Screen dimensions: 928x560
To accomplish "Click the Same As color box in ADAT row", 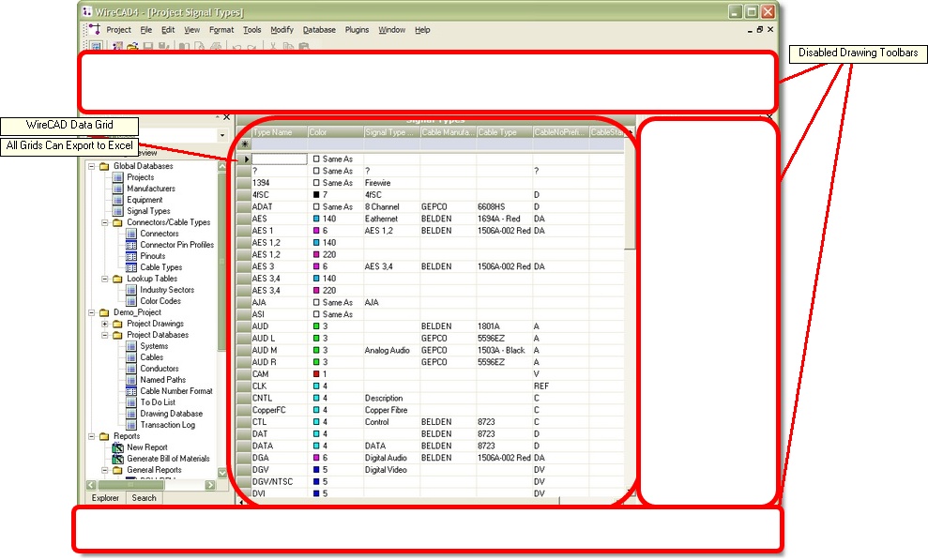I will pyautogui.click(x=316, y=207).
